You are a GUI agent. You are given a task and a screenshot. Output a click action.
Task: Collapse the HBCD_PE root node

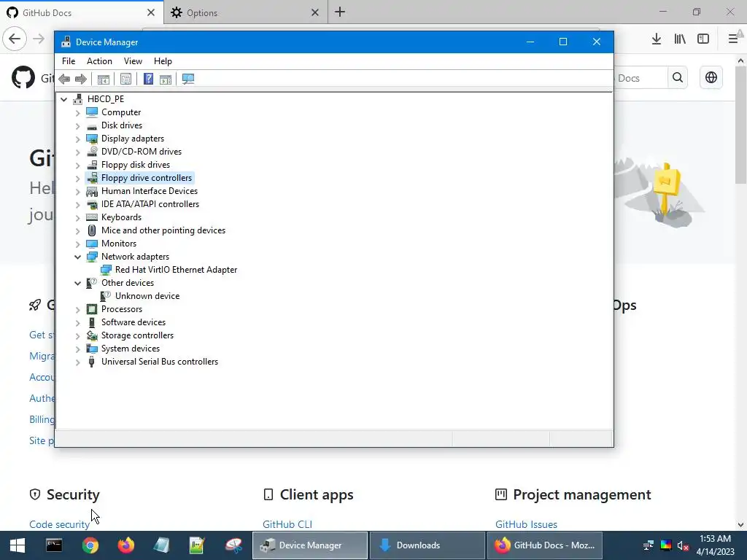tap(64, 99)
